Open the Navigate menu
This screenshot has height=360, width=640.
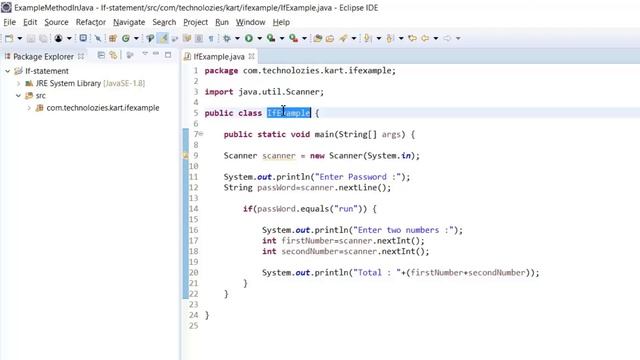[129, 22]
